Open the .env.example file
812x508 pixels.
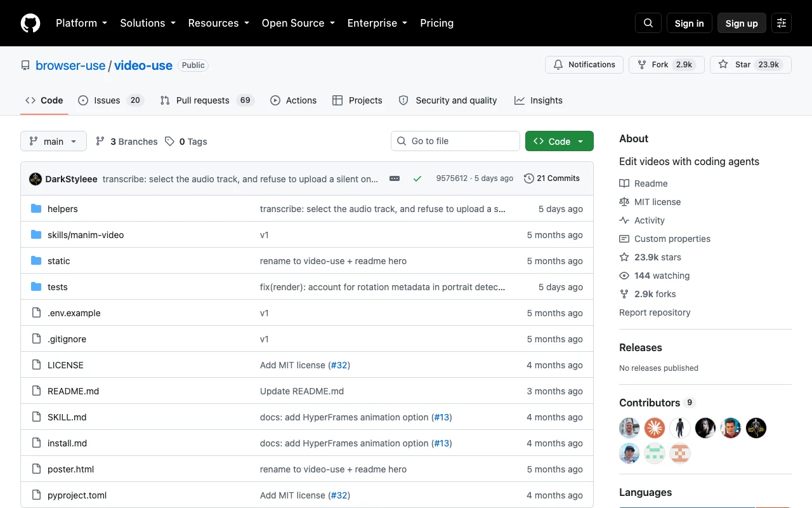[74, 313]
